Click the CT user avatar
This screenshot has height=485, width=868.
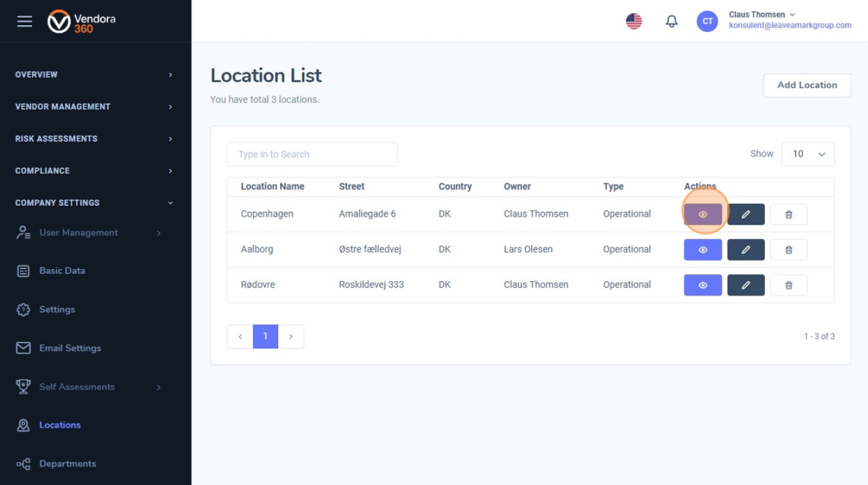(707, 21)
